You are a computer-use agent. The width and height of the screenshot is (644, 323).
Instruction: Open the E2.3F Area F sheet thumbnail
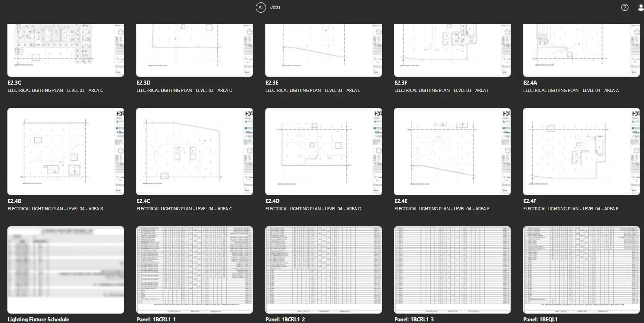point(452,50)
